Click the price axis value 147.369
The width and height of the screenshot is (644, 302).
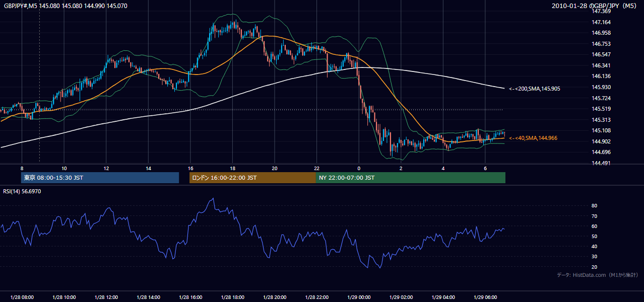pyautogui.click(x=601, y=11)
